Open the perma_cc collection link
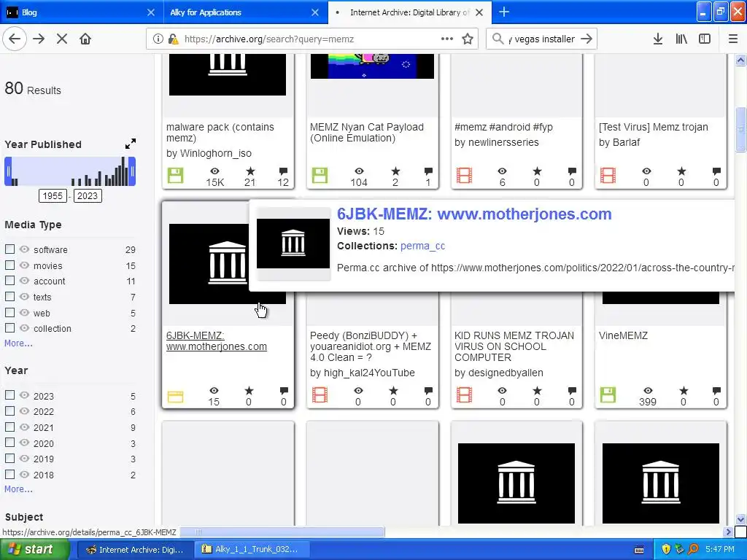Viewport: 747px width, 560px height. pyautogui.click(x=422, y=246)
